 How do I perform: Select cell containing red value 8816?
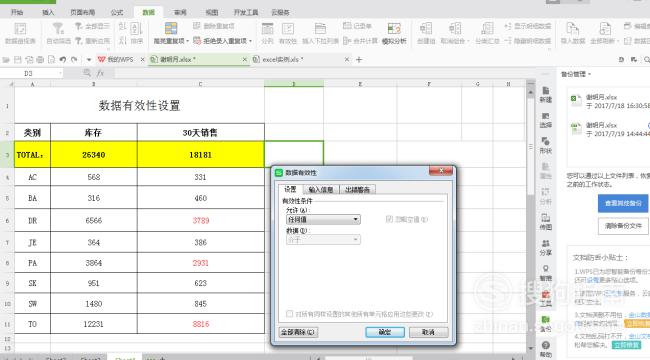coord(201,324)
